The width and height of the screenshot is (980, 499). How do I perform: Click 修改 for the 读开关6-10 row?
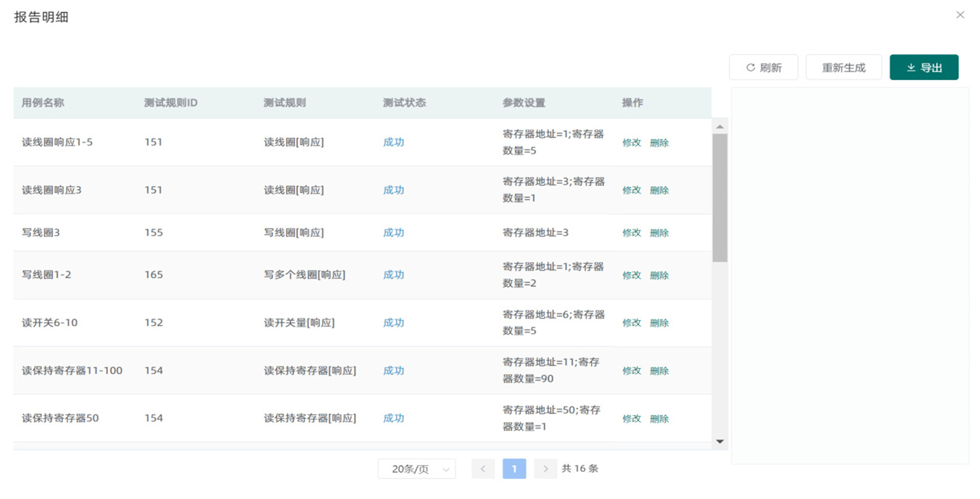click(632, 323)
